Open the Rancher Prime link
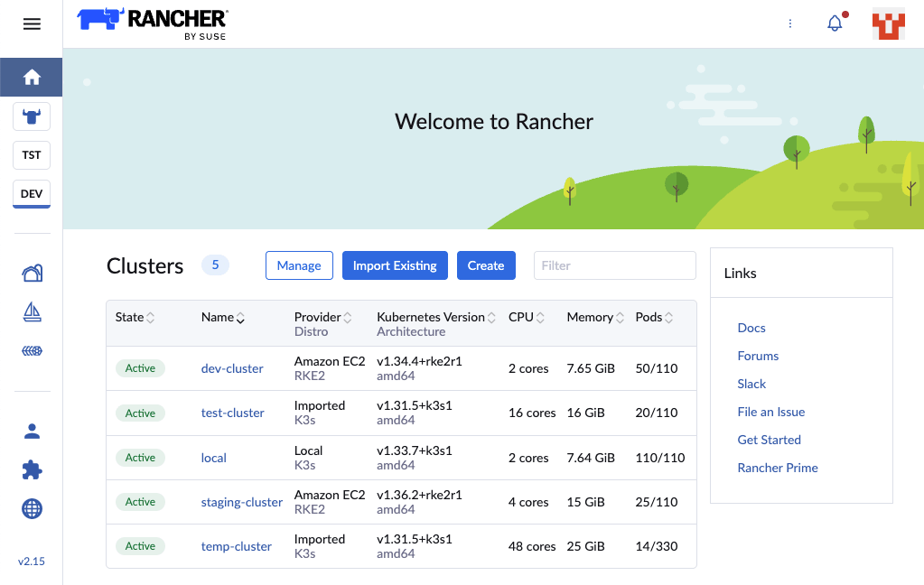Screen dimensions: 924x585 pos(778,468)
